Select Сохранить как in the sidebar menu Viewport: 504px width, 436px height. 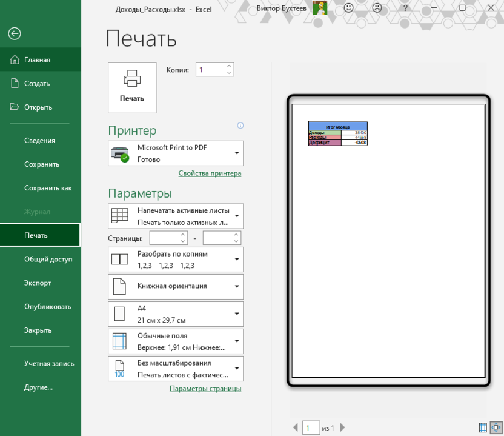(x=48, y=188)
